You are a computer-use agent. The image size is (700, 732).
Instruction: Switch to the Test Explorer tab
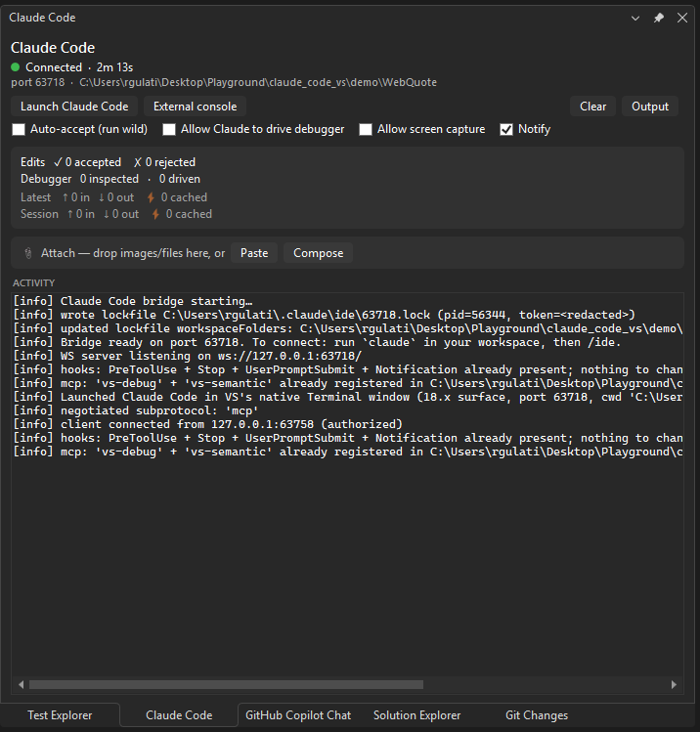pyautogui.click(x=60, y=715)
